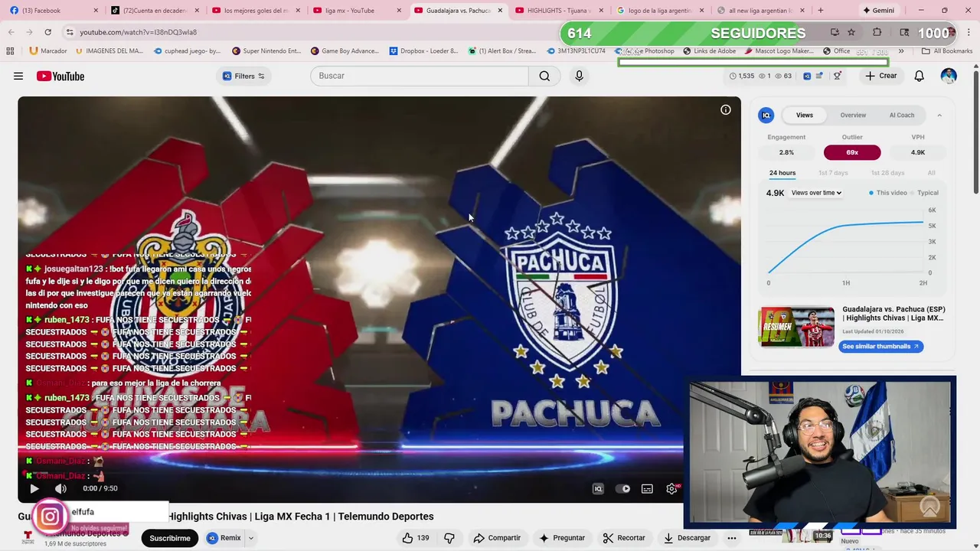The height and width of the screenshot is (551, 980).
Task: Open the player settings gear
Action: 671,488
